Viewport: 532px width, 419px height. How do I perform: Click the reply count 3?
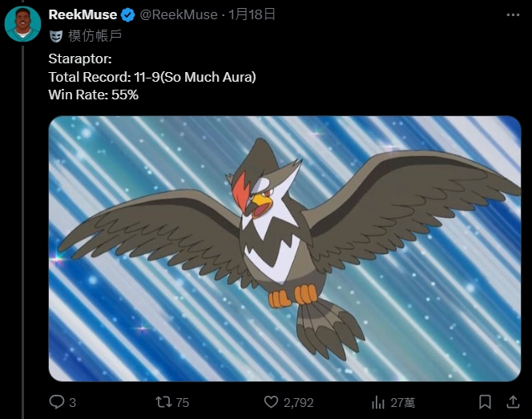tap(73, 403)
